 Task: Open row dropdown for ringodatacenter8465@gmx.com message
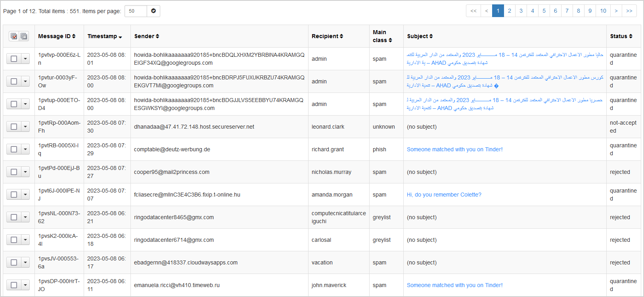tap(25, 217)
